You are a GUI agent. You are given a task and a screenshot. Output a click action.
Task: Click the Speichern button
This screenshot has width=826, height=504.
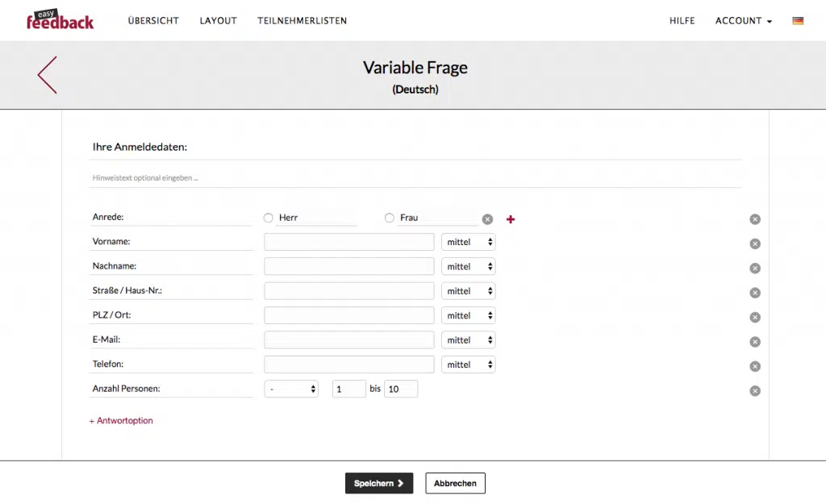point(379,483)
